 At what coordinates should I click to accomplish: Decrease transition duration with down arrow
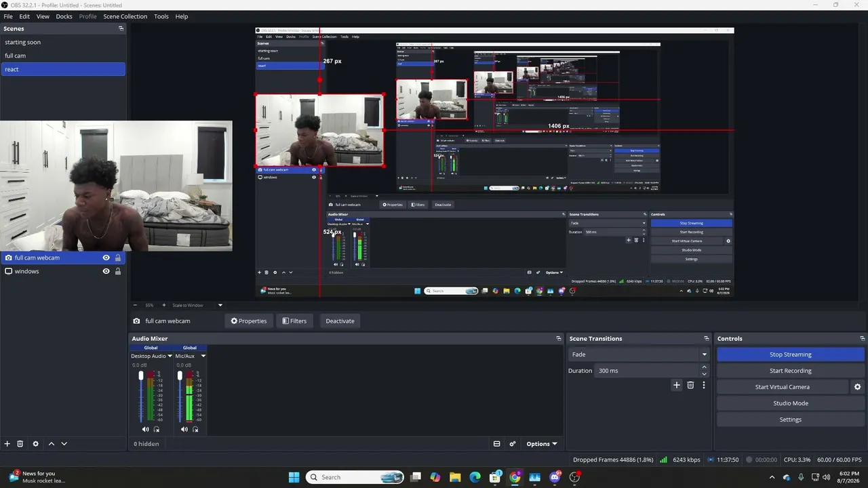pyautogui.click(x=704, y=374)
